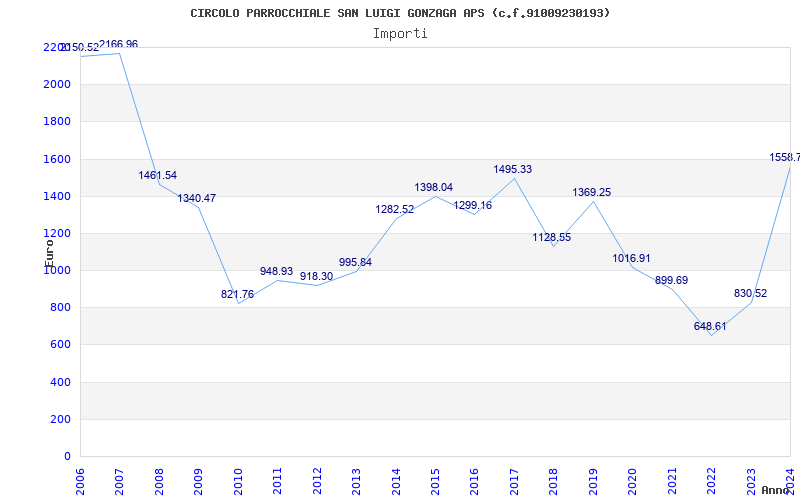
Task: Click the x-axis year 2013
Action: point(357,481)
